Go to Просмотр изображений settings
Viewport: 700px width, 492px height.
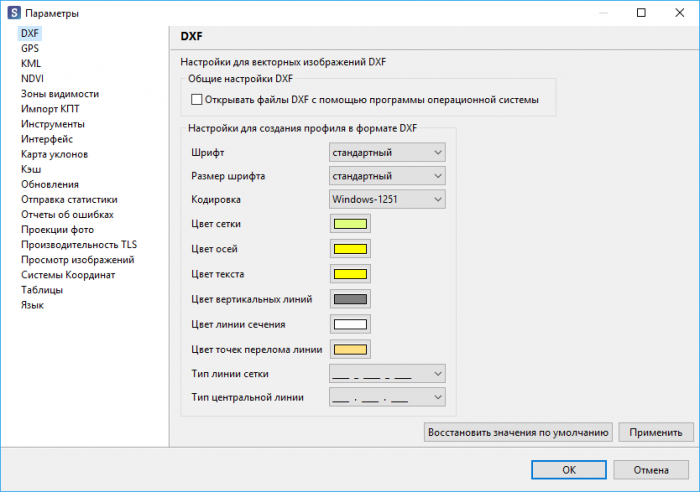coord(78,260)
